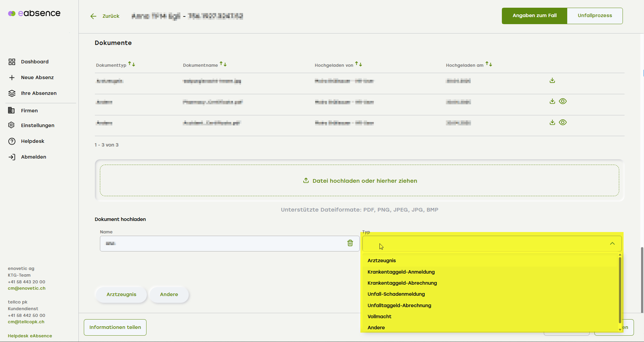The image size is (644, 342).
Task: Switch to the Unfallprozess tab
Action: tap(594, 16)
